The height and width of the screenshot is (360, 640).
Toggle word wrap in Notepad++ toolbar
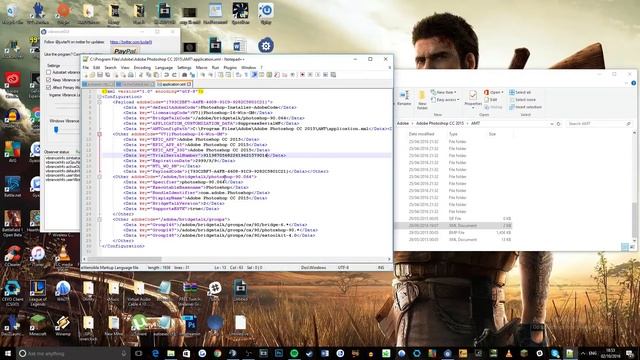[238, 75]
